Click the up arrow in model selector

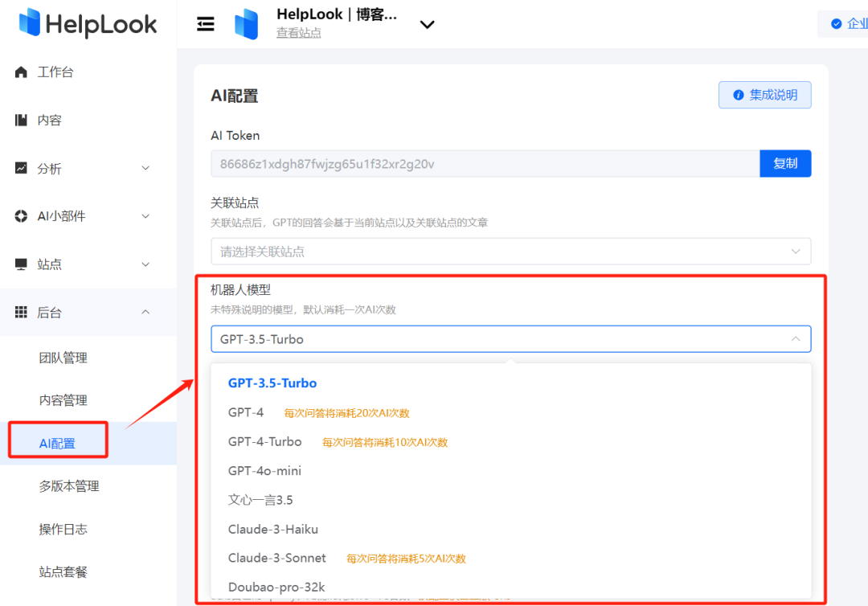coord(796,338)
